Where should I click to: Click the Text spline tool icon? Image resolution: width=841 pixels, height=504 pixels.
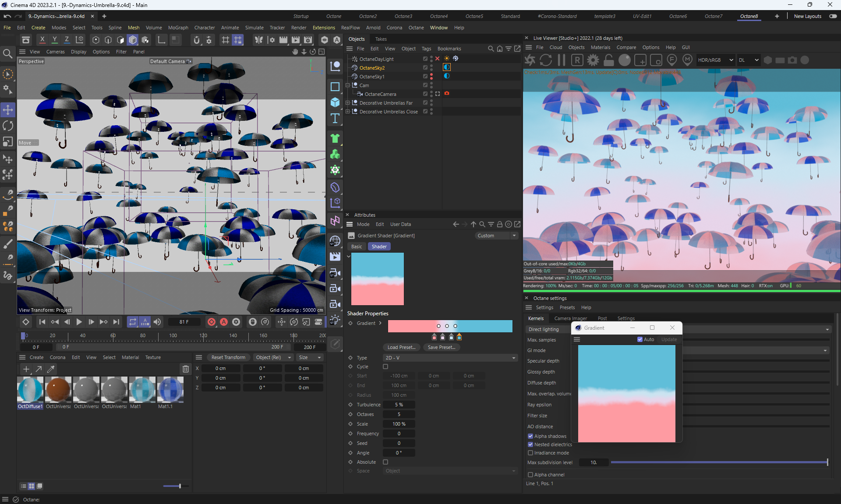[335, 118]
